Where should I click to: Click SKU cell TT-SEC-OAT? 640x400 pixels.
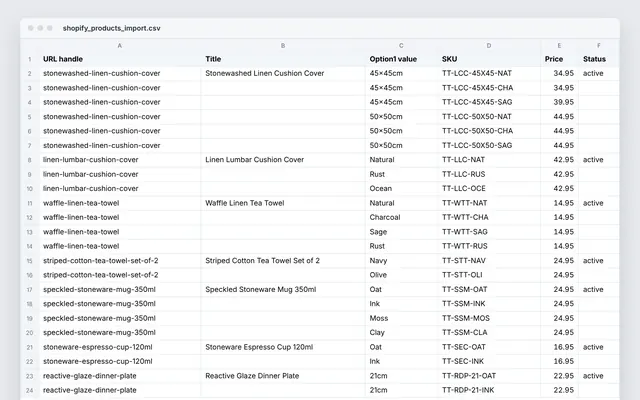pos(489,347)
